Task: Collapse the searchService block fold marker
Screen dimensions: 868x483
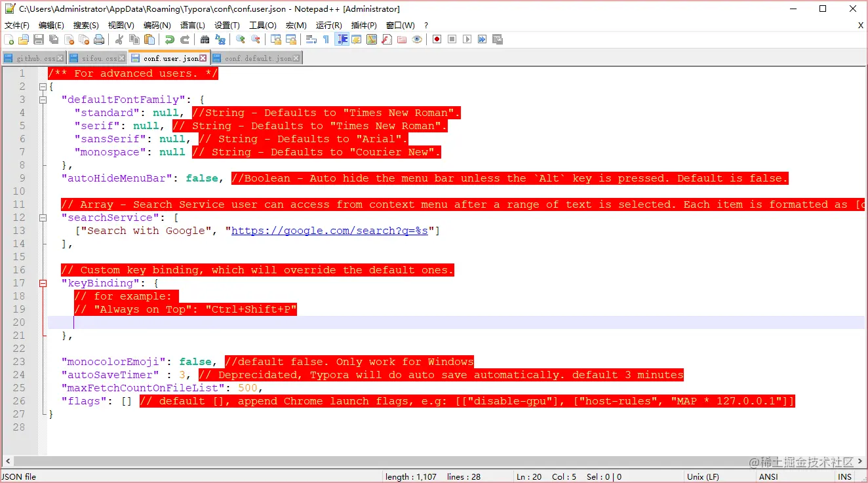Action: tap(43, 217)
